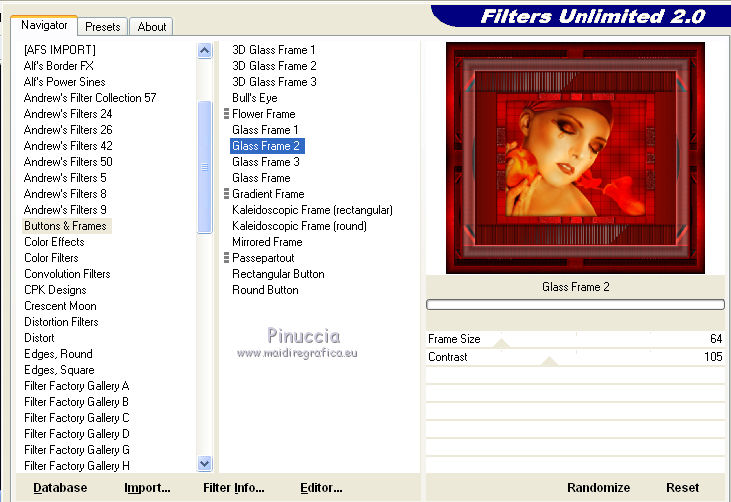731x502 pixels.
Task: Select Alf's Border FX category
Action: pos(59,66)
